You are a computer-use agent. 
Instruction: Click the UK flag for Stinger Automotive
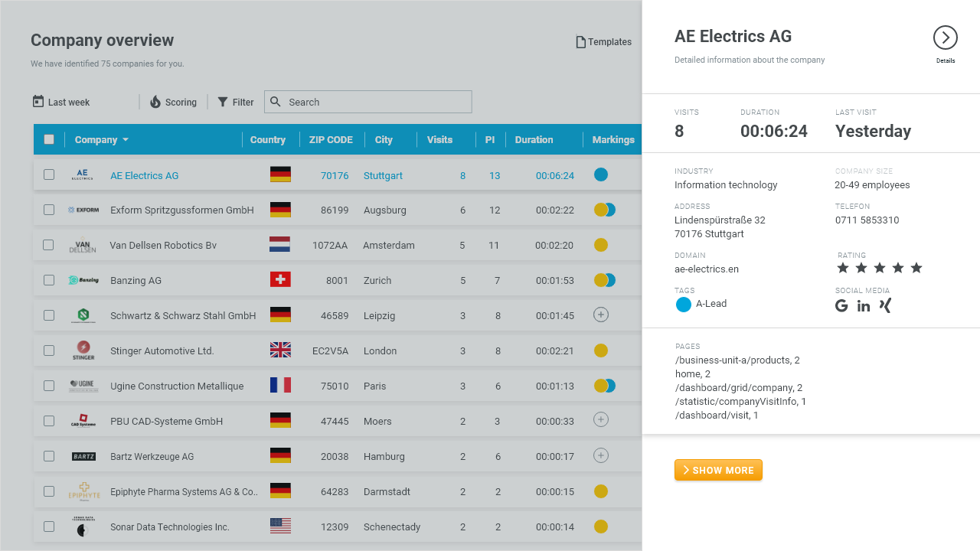click(280, 350)
